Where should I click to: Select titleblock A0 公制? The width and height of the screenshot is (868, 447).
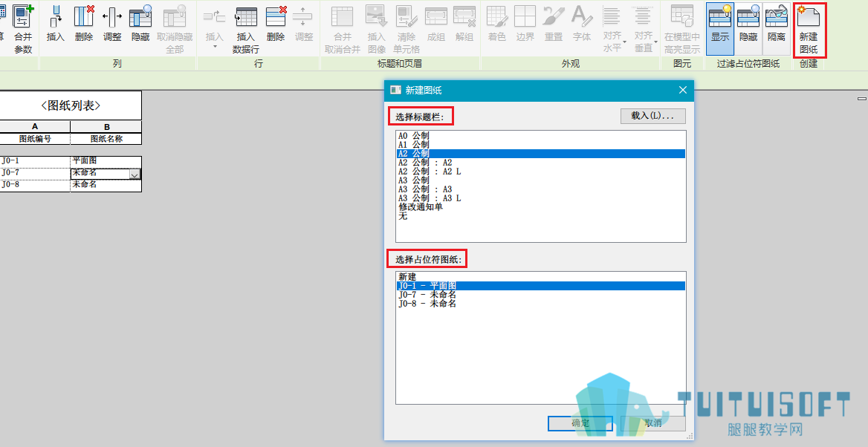541,136
